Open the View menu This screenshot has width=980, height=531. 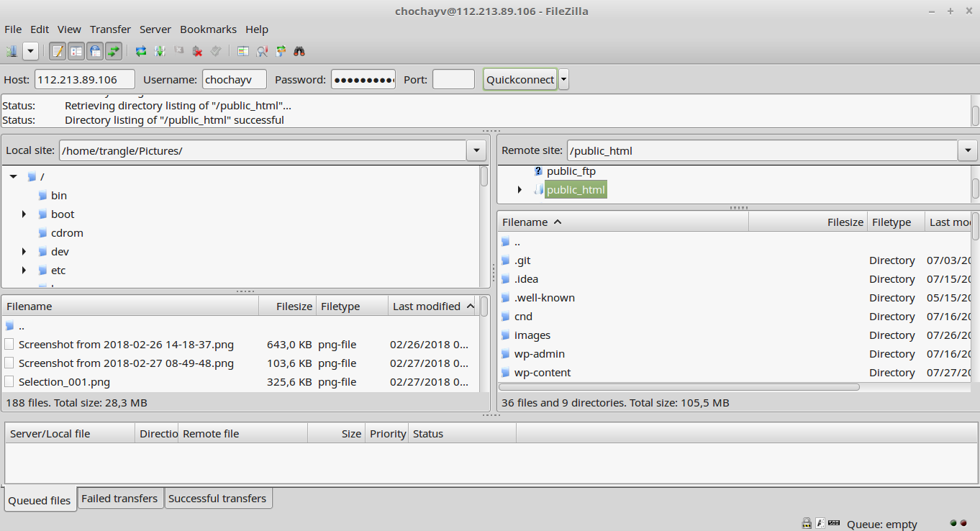click(x=69, y=29)
